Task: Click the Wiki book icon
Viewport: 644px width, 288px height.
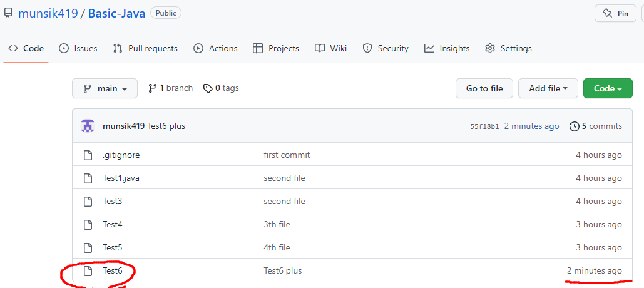Action: coord(320,48)
